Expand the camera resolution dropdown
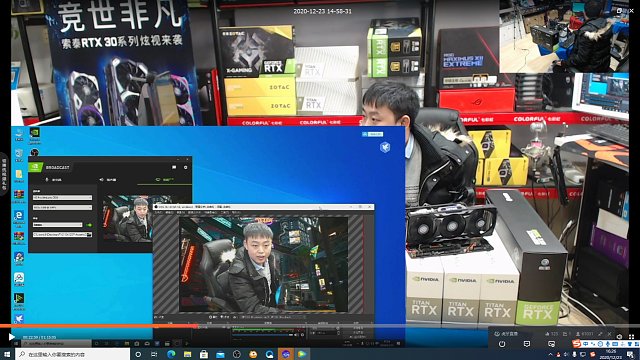Image resolution: width=640 pixels, height=360 pixels. coord(62,207)
